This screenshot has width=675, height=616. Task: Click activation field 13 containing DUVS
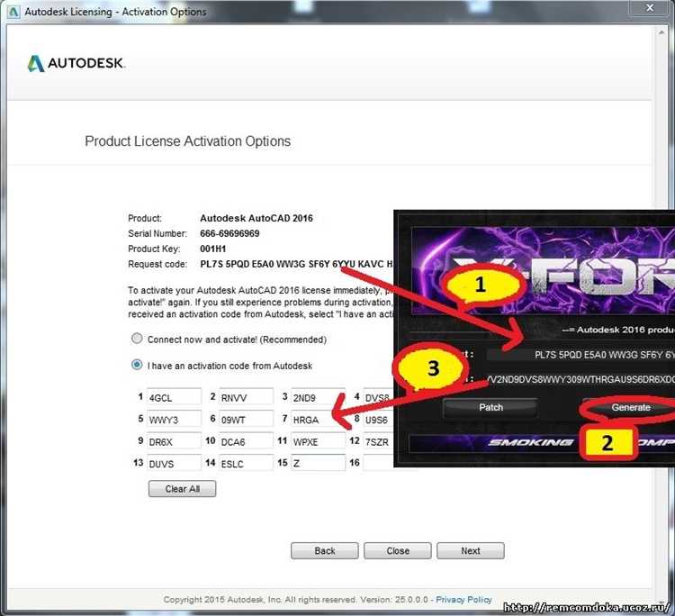[174, 463]
